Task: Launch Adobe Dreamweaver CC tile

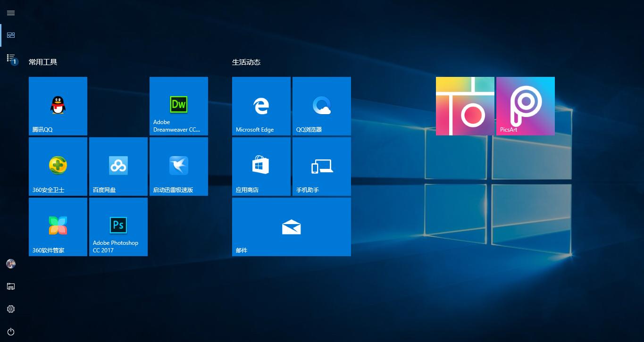Action: pos(178,106)
